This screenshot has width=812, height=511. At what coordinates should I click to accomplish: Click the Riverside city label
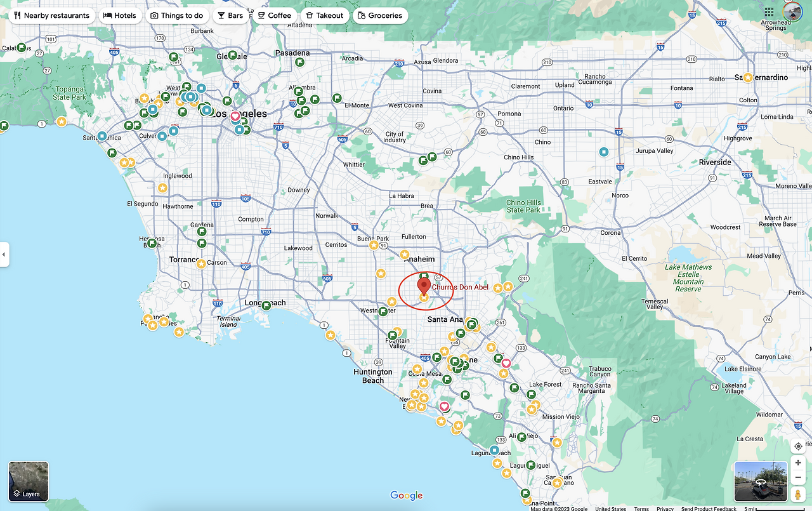pyautogui.click(x=715, y=163)
